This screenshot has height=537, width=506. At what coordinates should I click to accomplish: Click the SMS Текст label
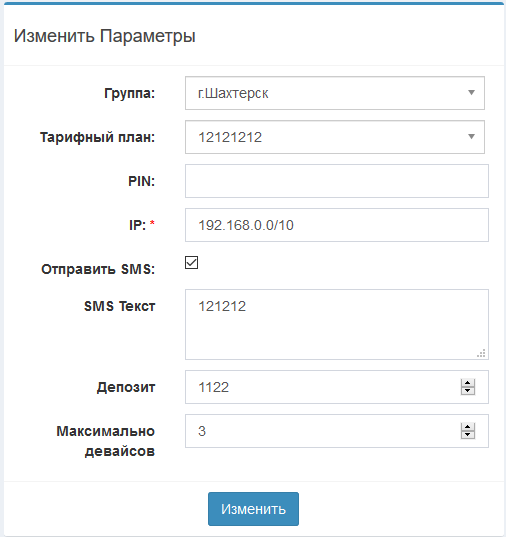pyautogui.click(x=120, y=306)
